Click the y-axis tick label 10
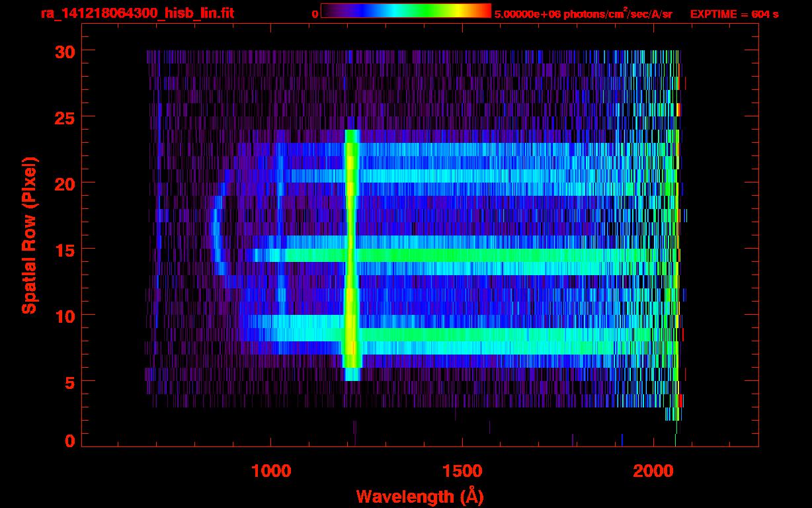The width and height of the screenshot is (812, 508). (x=63, y=316)
